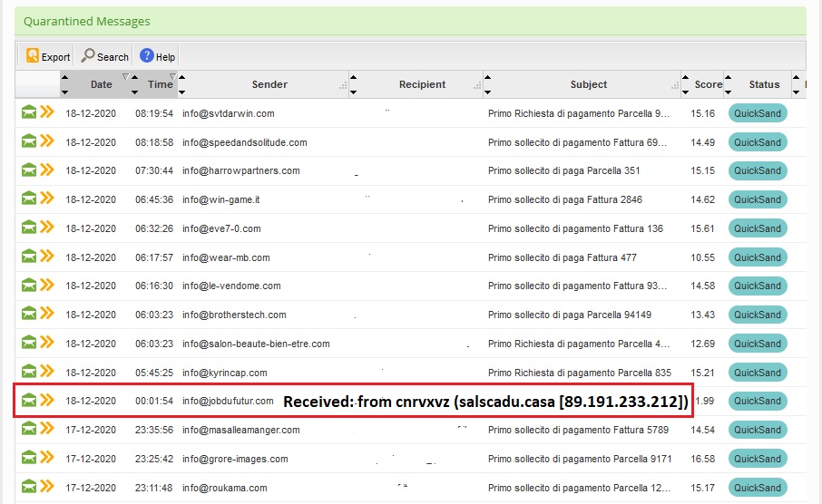Click envelope icon for info@salon-beaute-bien-etre.com row
822x504 pixels.
(29, 343)
